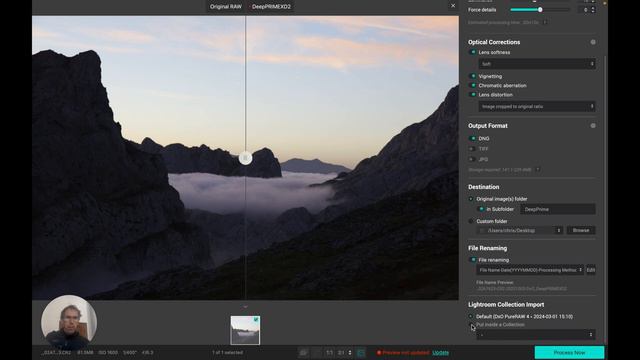The width and height of the screenshot is (640, 360).
Task: Enable DNG output format
Action: point(473,138)
